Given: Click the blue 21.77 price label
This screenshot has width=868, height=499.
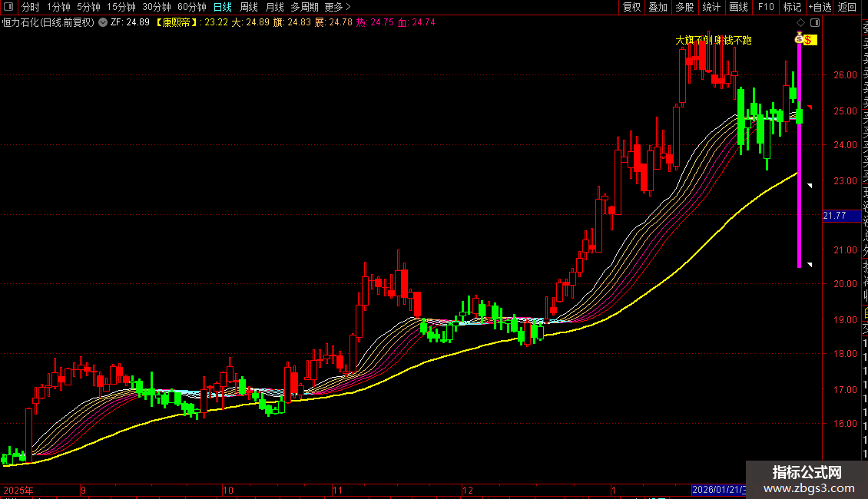Looking at the screenshot, I should tap(841, 216).
